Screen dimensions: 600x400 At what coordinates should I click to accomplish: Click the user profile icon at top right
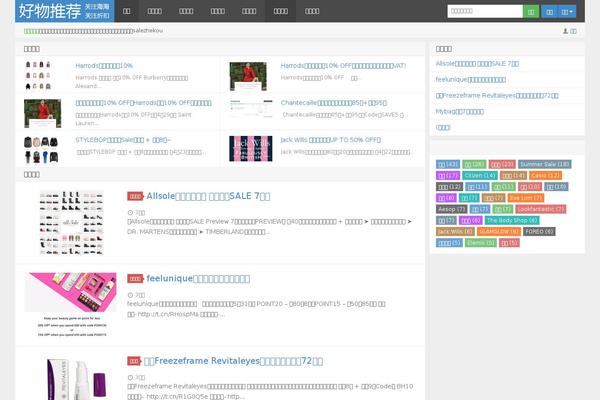click(x=565, y=31)
